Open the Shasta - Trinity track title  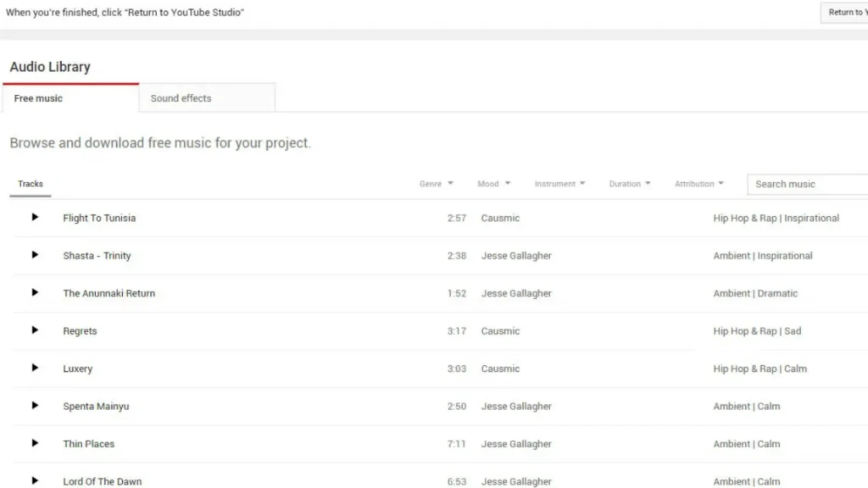point(97,255)
